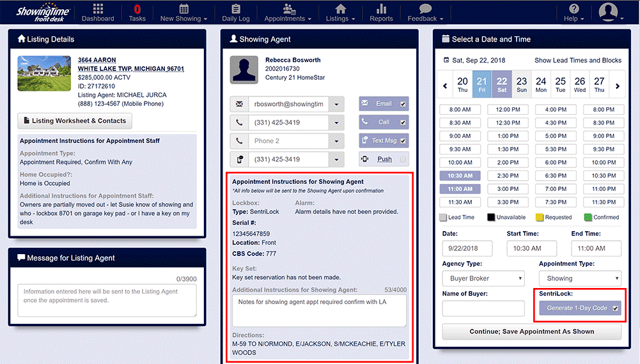The image size is (640, 364).
Task: Select the 2:00 PM time slot
Action: [x=508, y=162]
